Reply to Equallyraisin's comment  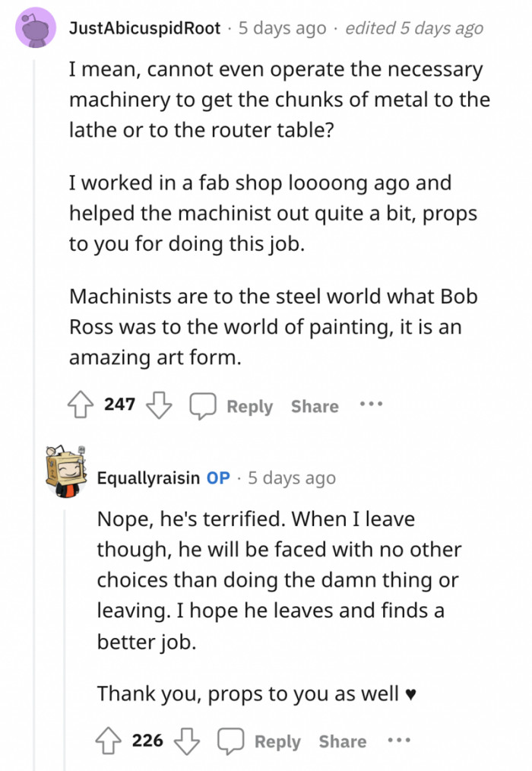coord(277,741)
